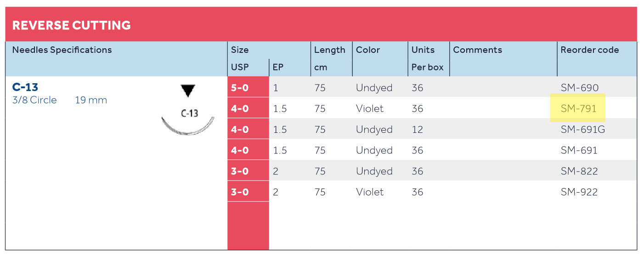This screenshot has height=257, width=644.
Task: Select the 12 units per box value
Action: point(417,130)
